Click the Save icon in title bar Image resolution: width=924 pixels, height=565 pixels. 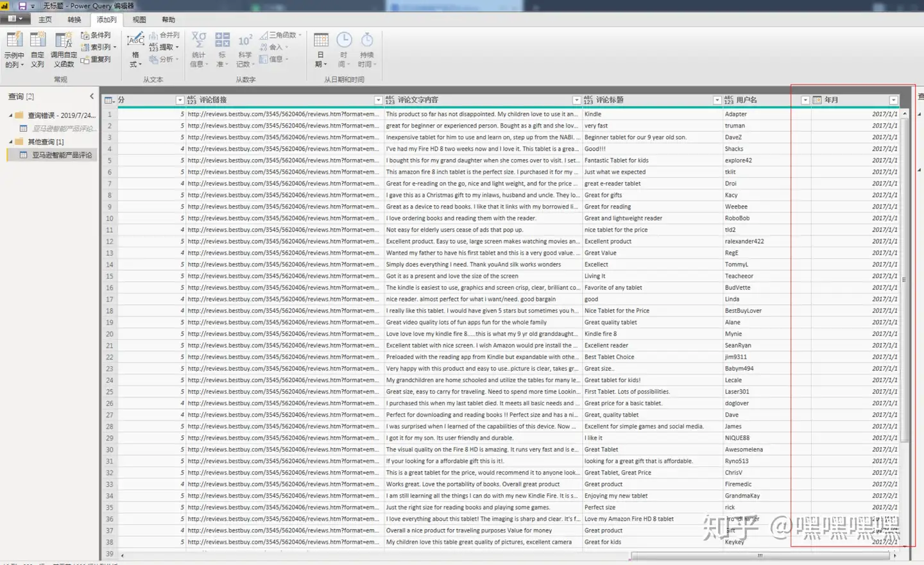(x=22, y=6)
